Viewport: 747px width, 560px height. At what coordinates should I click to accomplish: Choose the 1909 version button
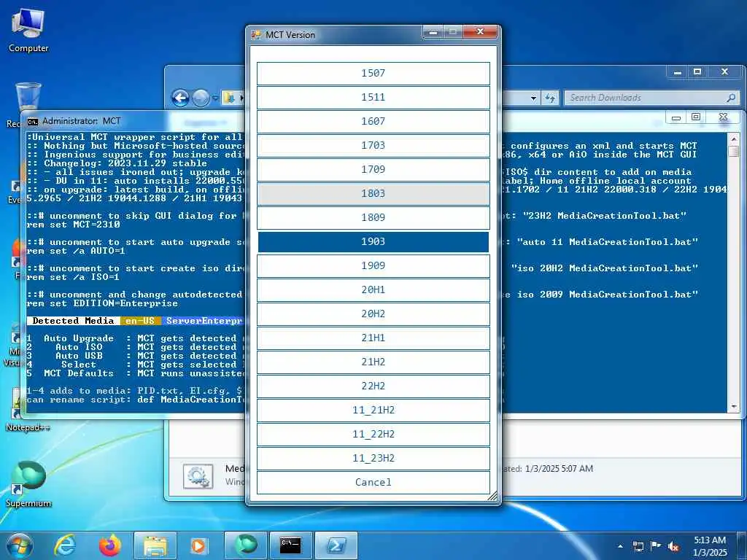click(373, 265)
